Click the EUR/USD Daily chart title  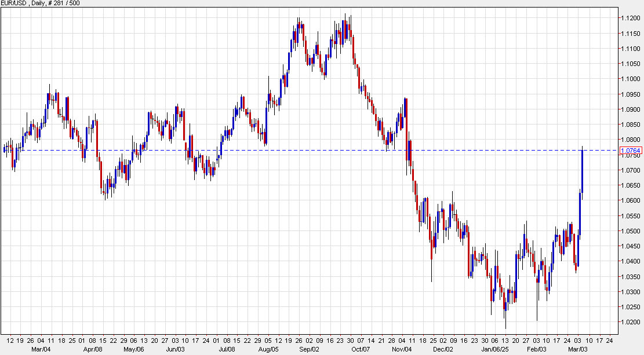40,3
